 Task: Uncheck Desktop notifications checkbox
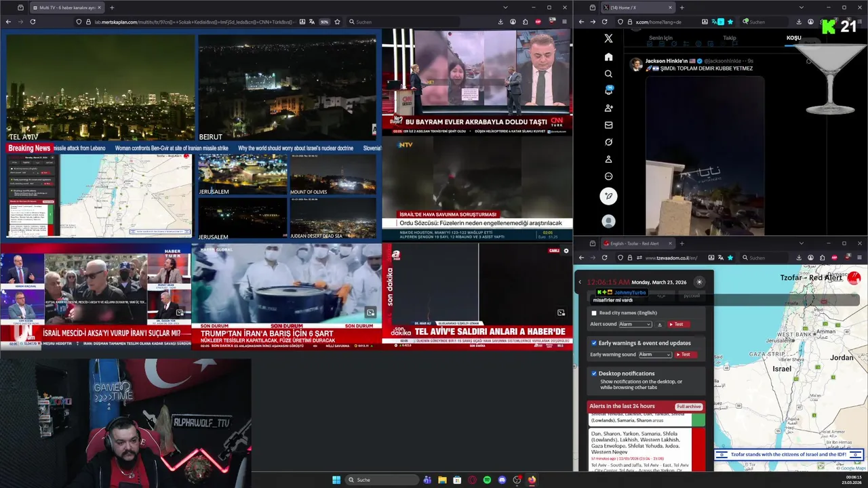(594, 373)
